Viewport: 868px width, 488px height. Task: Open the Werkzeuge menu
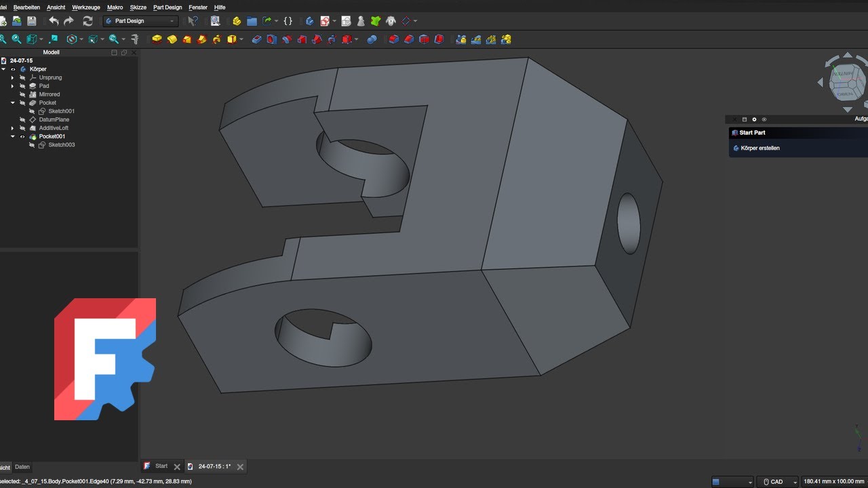pyautogui.click(x=86, y=7)
